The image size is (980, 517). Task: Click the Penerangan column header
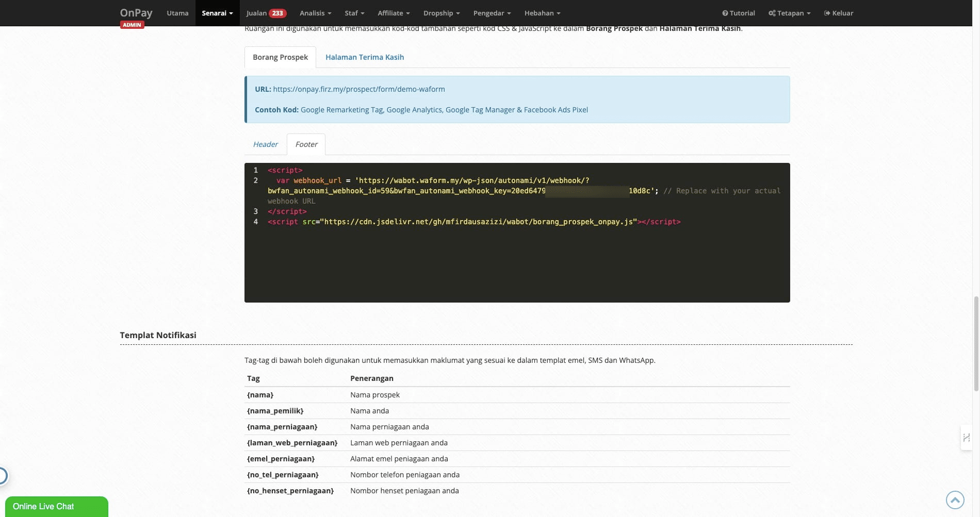372,378
